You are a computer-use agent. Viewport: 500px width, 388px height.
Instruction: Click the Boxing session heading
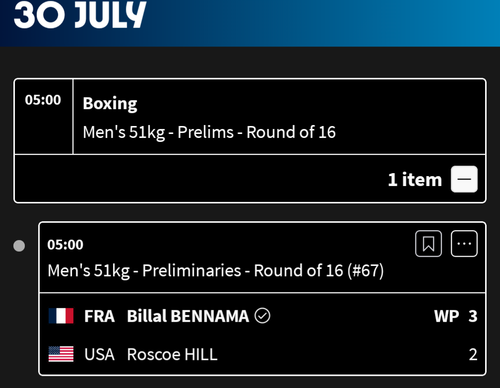point(110,104)
